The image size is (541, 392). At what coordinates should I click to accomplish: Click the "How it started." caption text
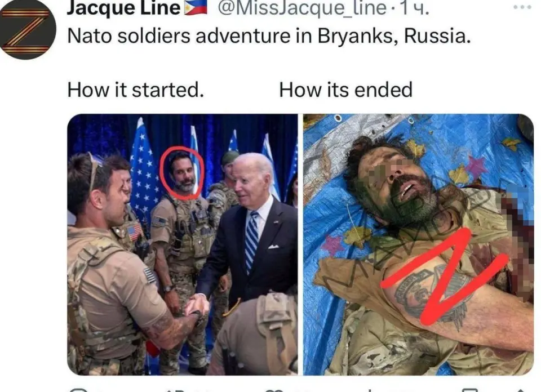[136, 90]
